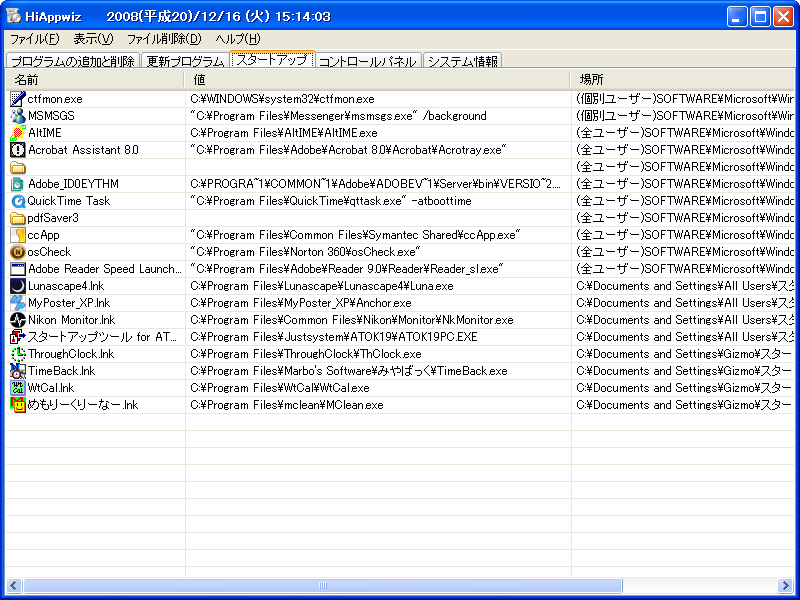
Task: Select the ccApp.exe Symantec path value
Action: [x=355, y=235]
